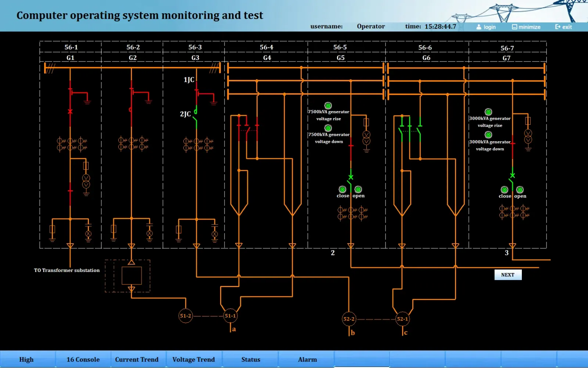588x368 pixels.
Task: Select the 52-2 circular node symbol
Action: click(x=349, y=319)
